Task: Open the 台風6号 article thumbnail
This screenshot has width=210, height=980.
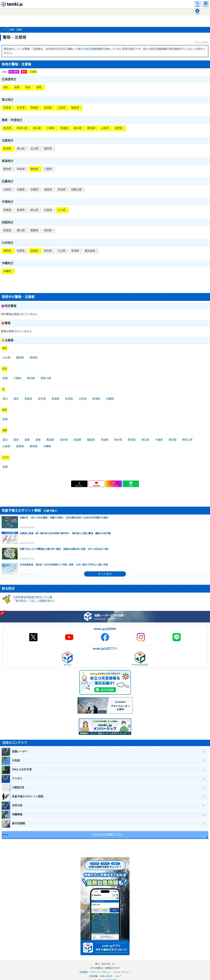Action: (9, 522)
